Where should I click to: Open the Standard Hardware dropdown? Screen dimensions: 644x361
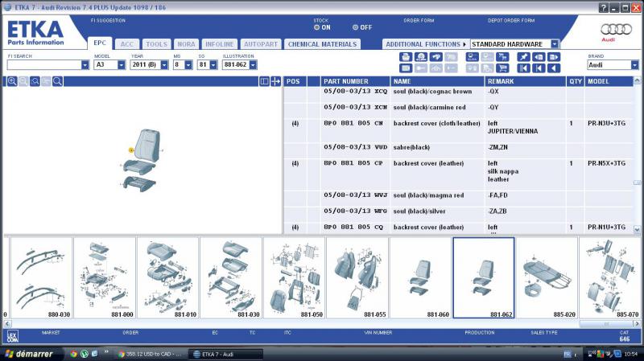click(x=555, y=44)
